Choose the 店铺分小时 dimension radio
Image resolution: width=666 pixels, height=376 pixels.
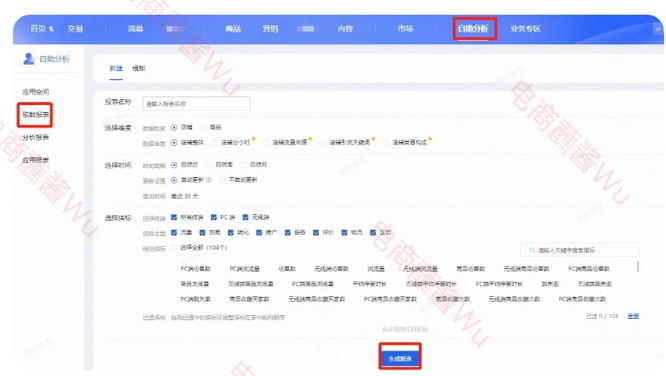coord(214,143)
